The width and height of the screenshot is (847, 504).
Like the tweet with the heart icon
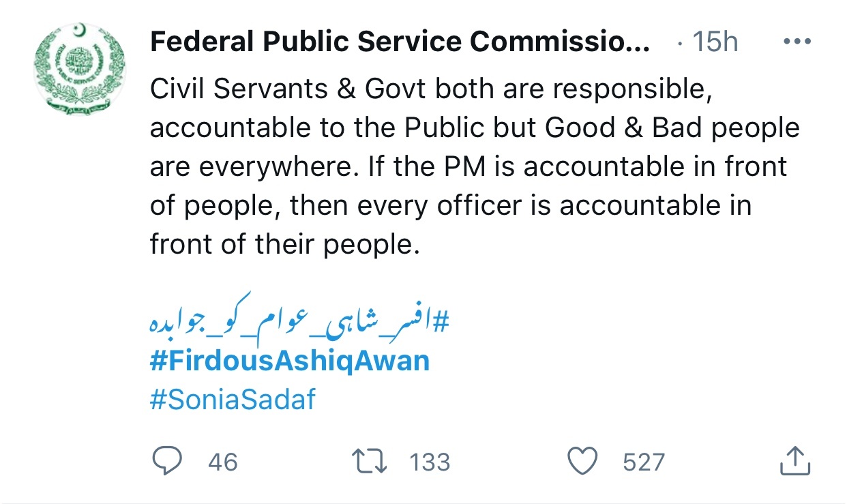(582, 462)
